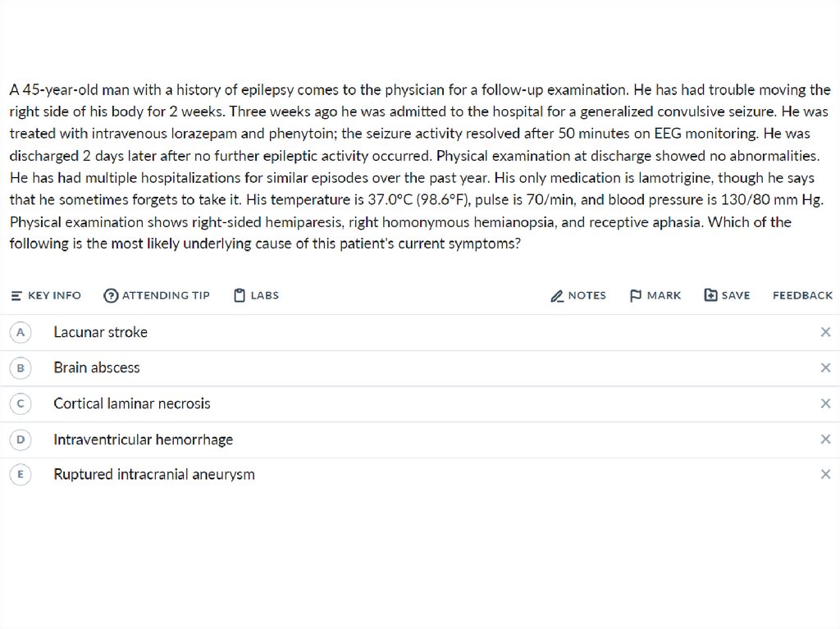
Task: Select answer circle C
Action: tap(21, 403)
